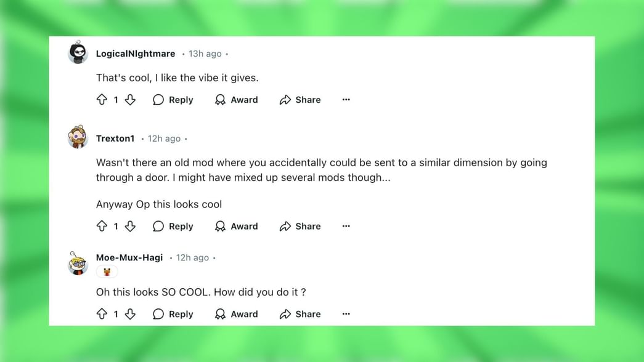Open the more options menu on Moe-Mux-Hagi's comment
644x362 pixels.
click(346, 314)
